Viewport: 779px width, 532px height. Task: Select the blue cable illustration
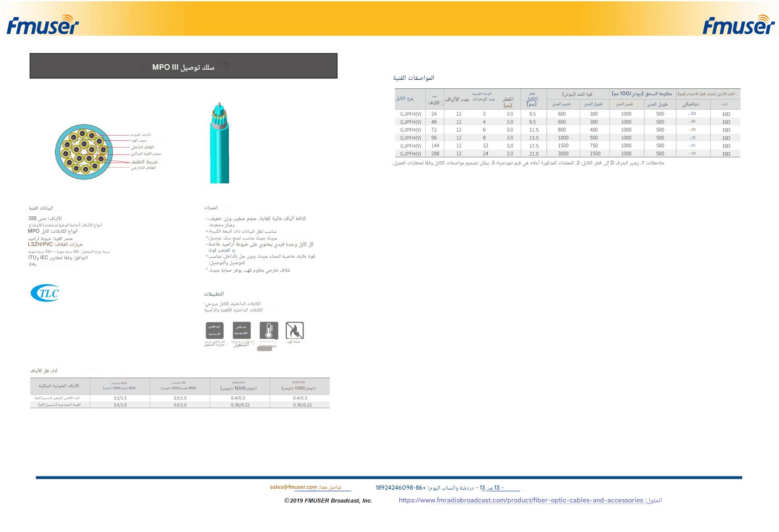pyautogui.click(x=220, y=143)
